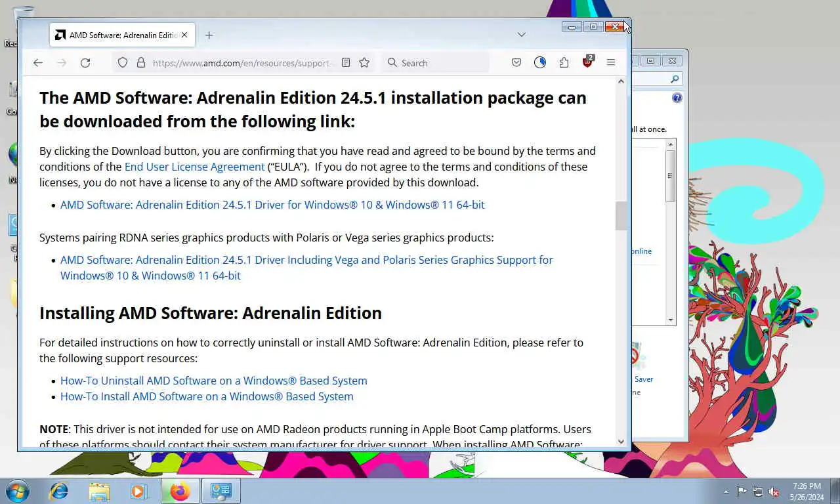Open the network status tray icon
Viewport: 840px width, 504px height.
tap(758, 492)
